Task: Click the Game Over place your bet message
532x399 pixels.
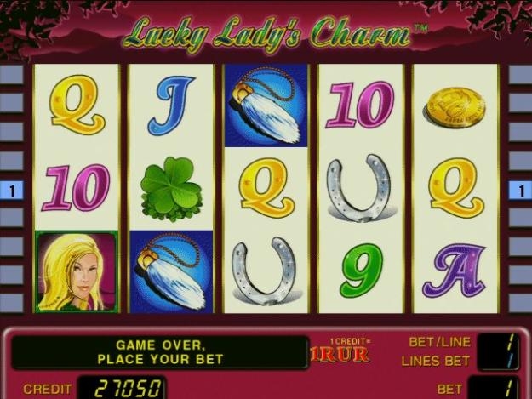Action: [160, 352]
